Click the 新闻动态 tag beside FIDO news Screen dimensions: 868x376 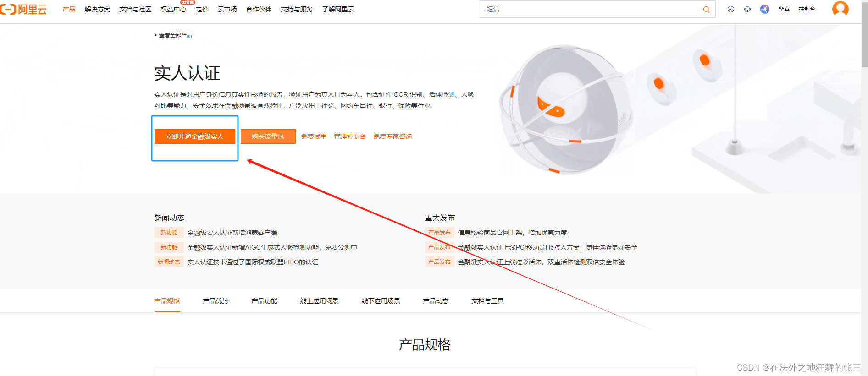pos(169,262)
